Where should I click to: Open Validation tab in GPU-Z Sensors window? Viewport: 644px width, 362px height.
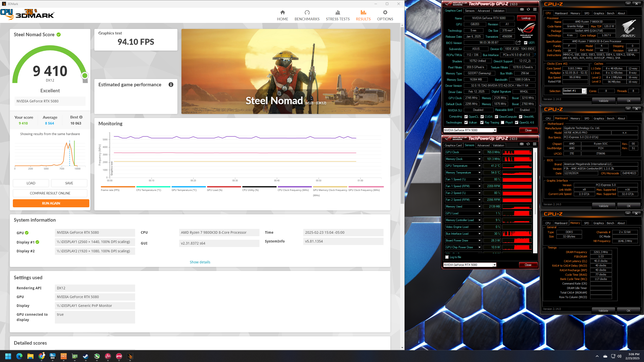[498, 145]
